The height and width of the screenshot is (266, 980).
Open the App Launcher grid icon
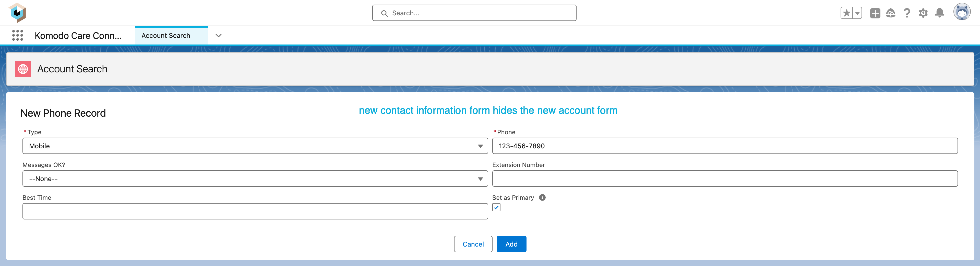tap(18, 36)
